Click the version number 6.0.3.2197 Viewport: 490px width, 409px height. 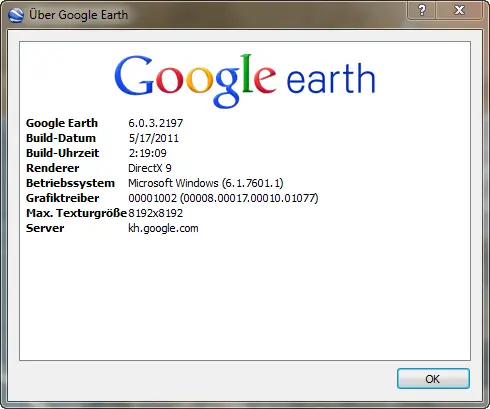pos(156,123)
